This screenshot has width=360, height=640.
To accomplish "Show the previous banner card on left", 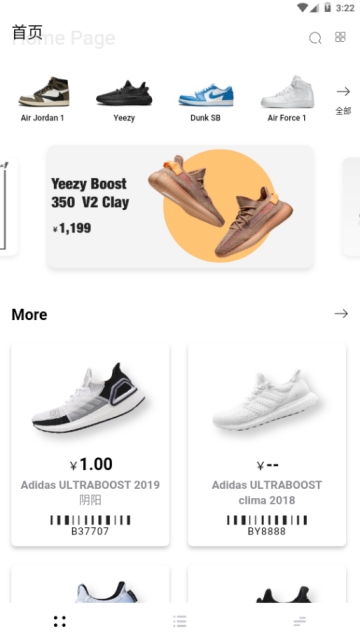I will coord(8,207).
